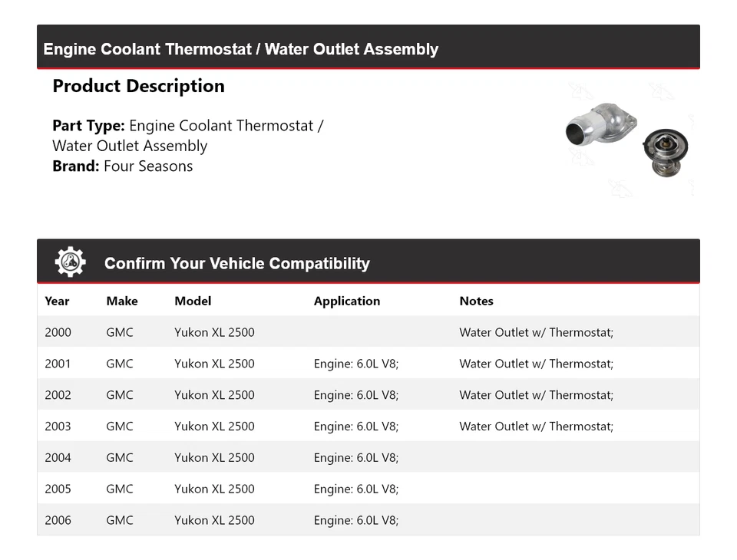Select the 2000 year row cell
The image size is (737, 560).
[x=58, y=332]
